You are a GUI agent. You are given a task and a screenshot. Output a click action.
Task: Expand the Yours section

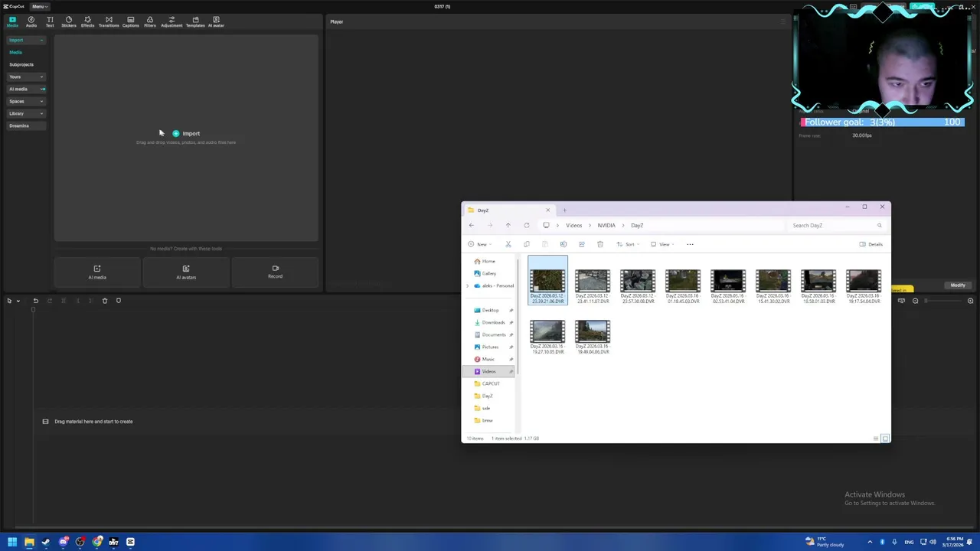coord(25,77)
